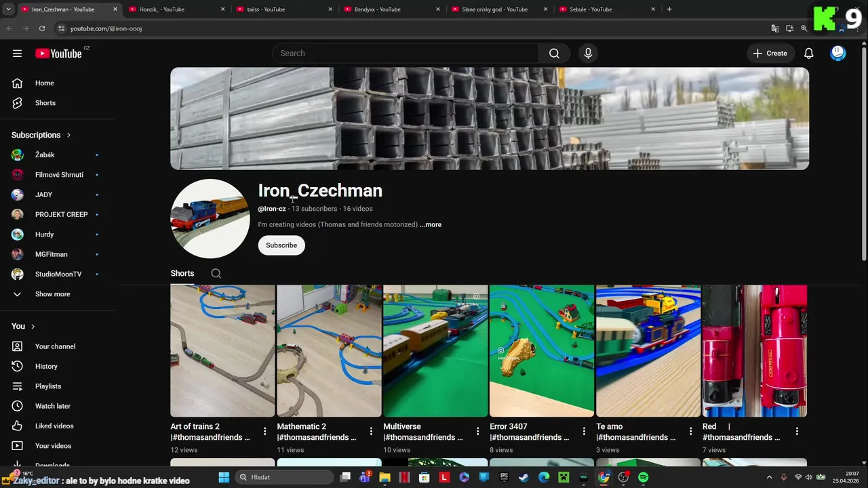Expand the 'You' section arrow
The width and height of the screenshot is (868, 488).
(33, 326)
